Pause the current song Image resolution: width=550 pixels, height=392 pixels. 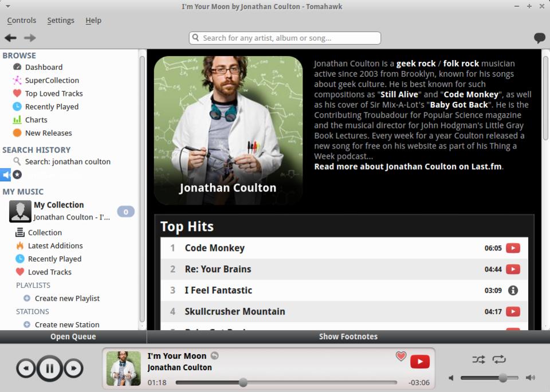[50, 368]
